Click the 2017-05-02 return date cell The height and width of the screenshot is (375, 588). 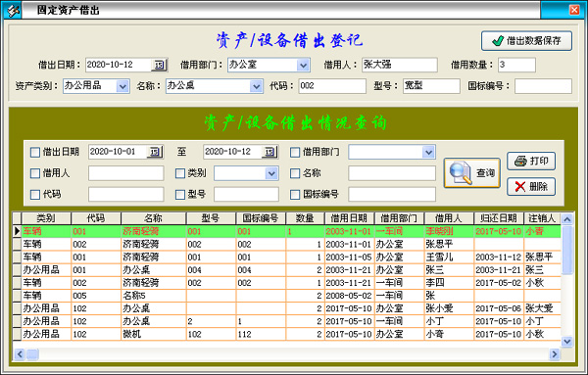(499, 283)
